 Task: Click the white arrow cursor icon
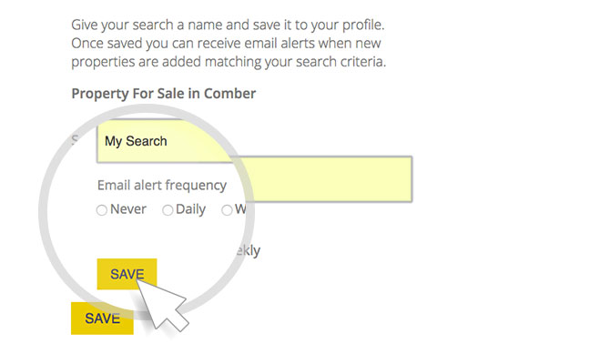[164, 301]
